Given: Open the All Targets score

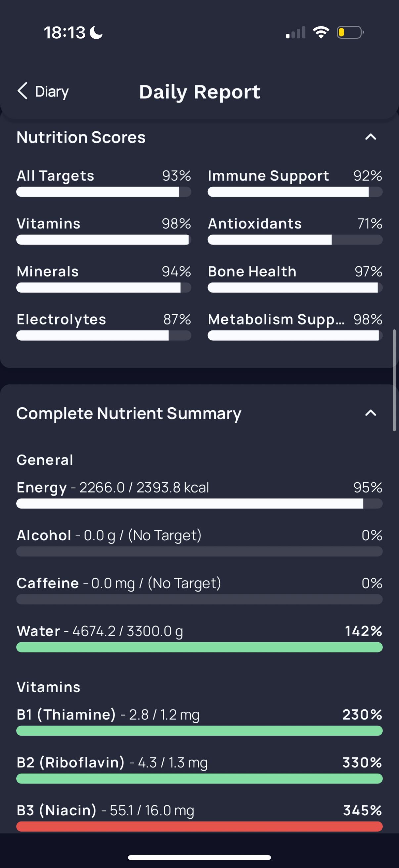Looking at the screenshot, I should coord(104,182).
